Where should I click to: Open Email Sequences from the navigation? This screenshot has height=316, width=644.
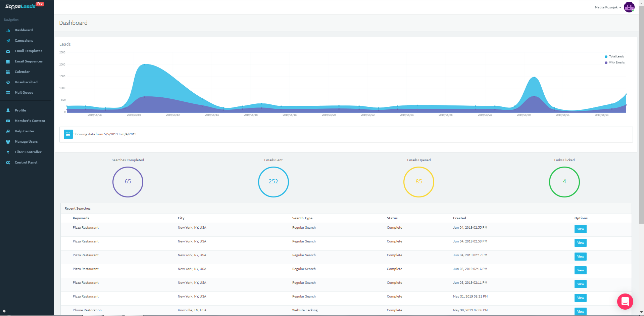(x=29, y=61)
